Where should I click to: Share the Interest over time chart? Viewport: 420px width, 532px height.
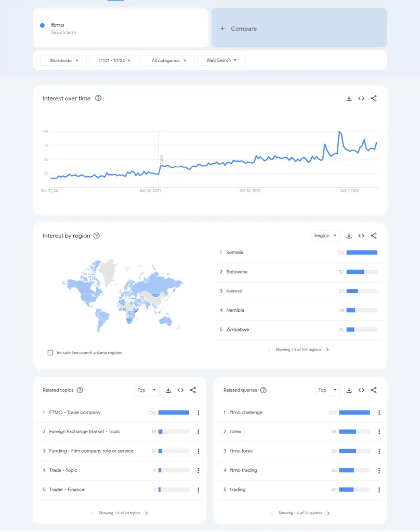[374, 98]
